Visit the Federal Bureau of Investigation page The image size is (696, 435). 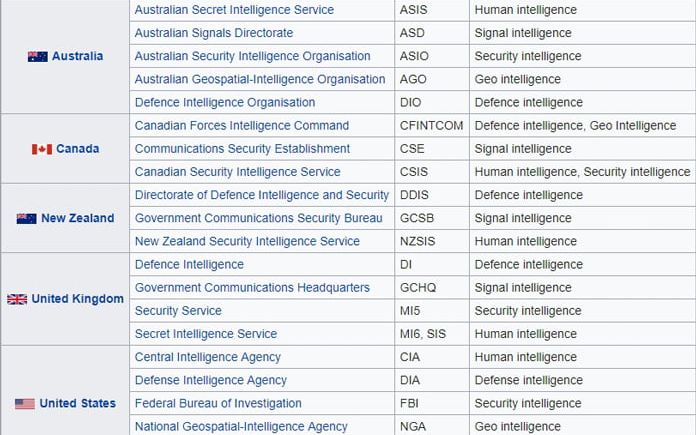(x=218, y=403)
